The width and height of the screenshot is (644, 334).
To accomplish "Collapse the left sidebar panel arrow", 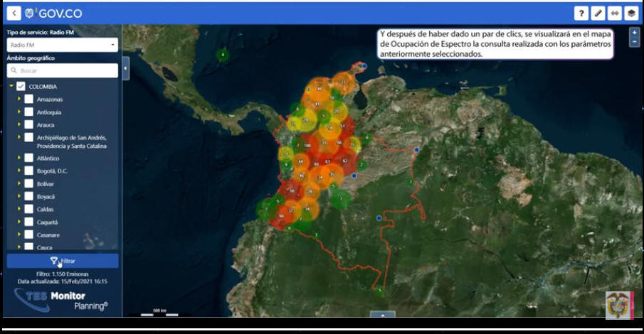I will click(x=126, y=68).
